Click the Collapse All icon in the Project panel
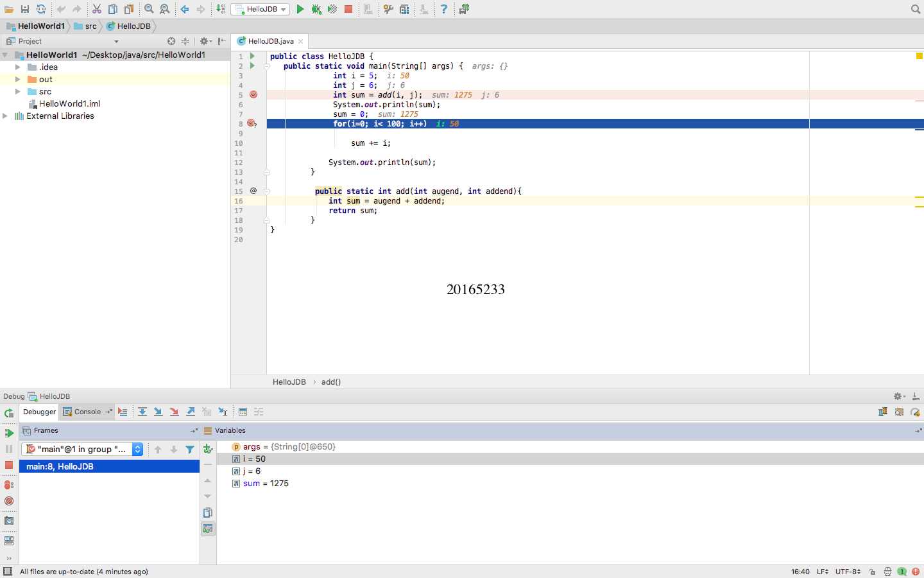This screenshot has height=578, width=924. pyautogui.click(x=185, y=41)
